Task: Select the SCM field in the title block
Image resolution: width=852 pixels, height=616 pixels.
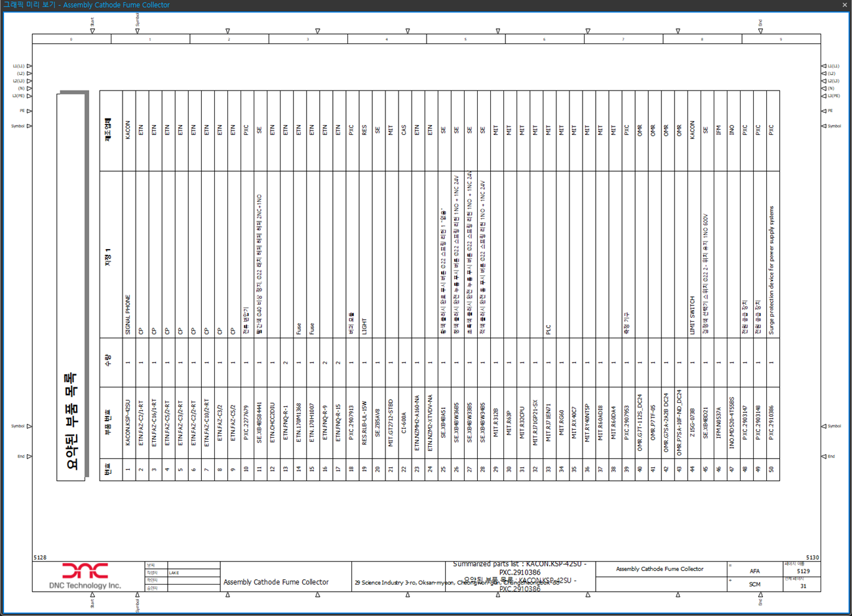Action: coord(754,584)
